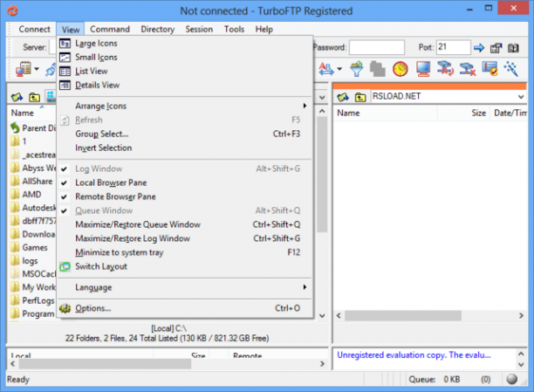Click remote pane change folder icon
Viewport: 534px width, 392px height.
click(x=343, y=97)
